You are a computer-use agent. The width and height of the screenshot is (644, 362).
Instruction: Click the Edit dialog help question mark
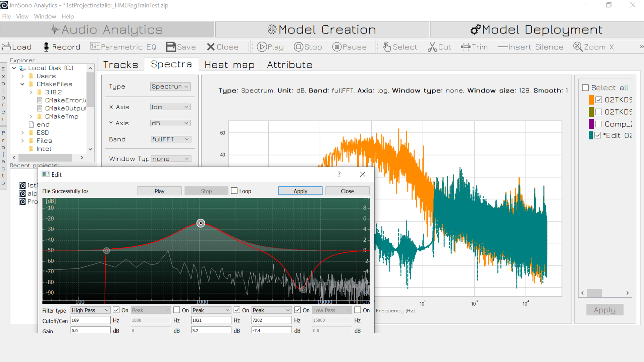tap(339, 174)
